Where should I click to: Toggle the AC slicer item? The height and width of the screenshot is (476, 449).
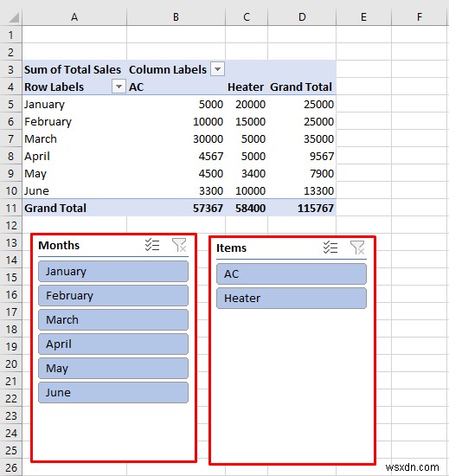coord(292,273)
